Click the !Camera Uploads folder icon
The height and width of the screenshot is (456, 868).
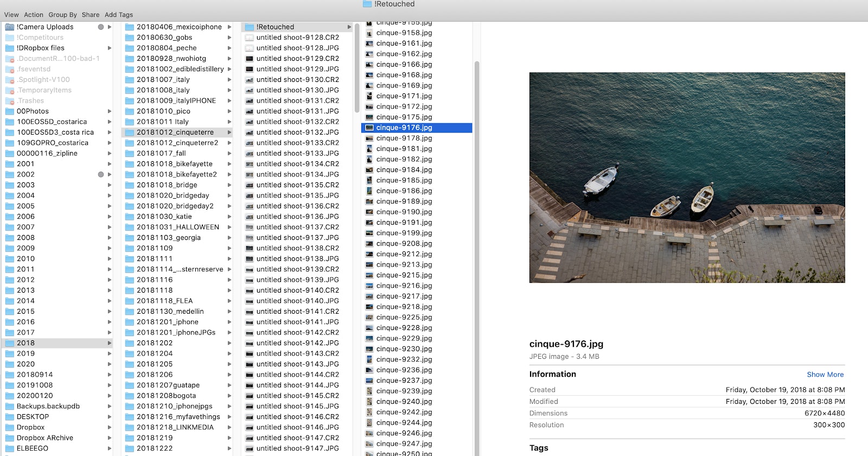[10, 27]
